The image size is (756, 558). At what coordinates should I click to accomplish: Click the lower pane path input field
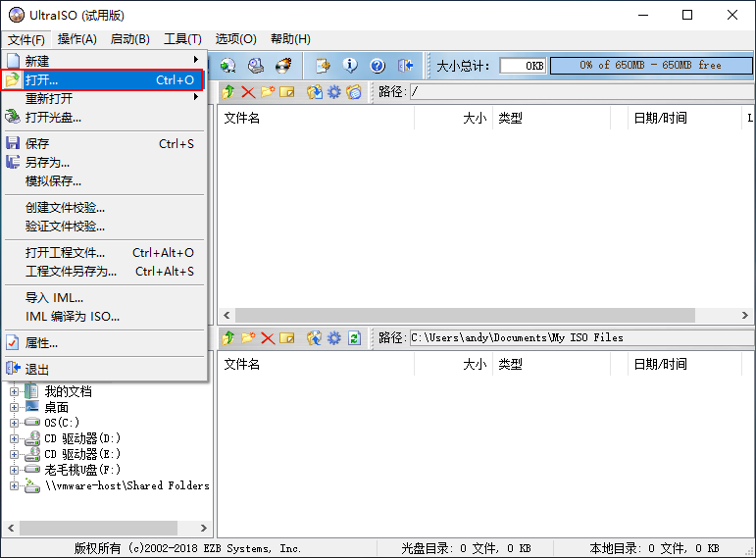[x=579, y=337]
